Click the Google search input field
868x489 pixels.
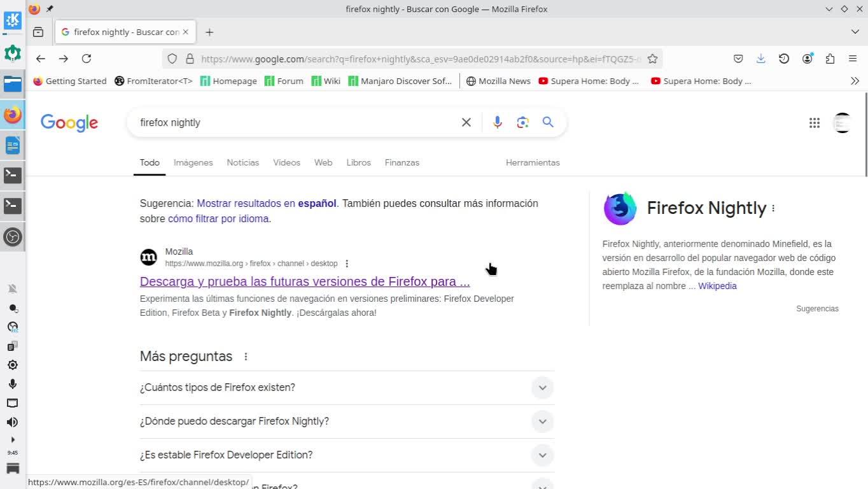click(297, 122)
